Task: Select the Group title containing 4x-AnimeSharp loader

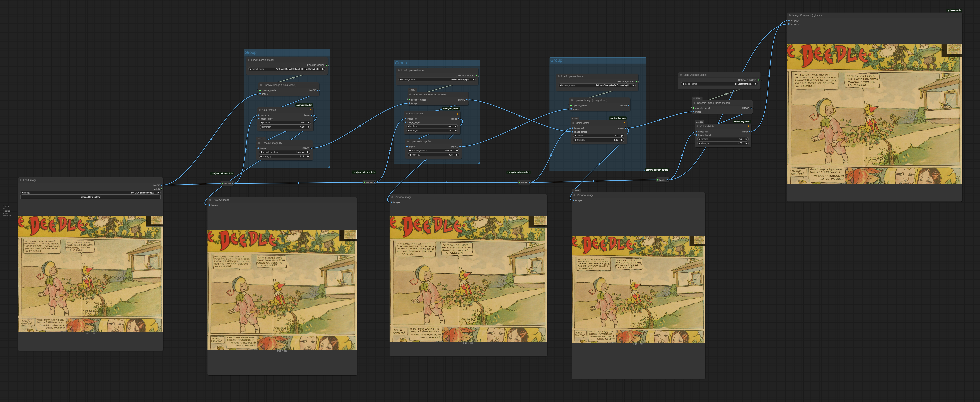Action: coord(401,63)
